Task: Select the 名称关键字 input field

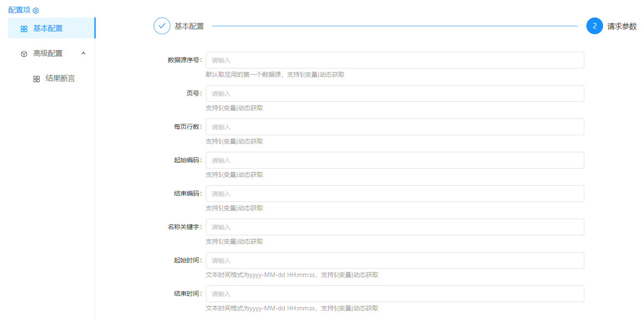Action: pos(395,227)
